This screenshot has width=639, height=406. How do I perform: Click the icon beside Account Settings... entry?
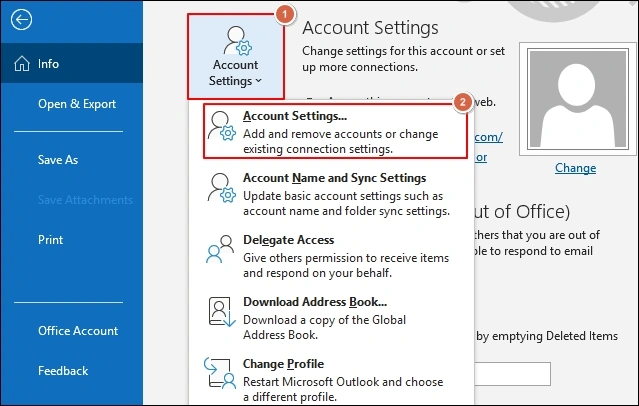click(x=221, y=126)
